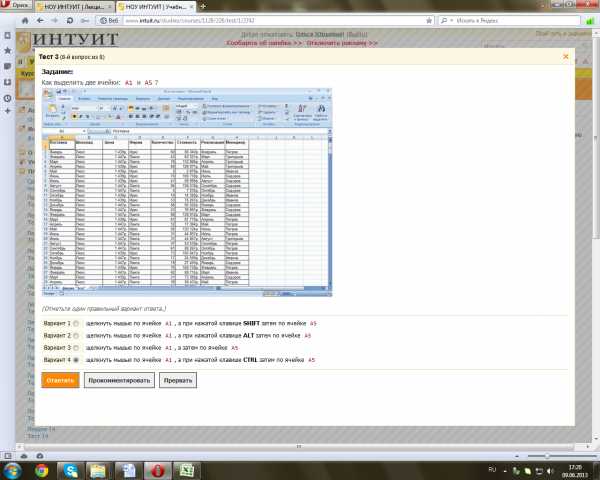The image size is (600, 480).
Task: Click the password wand key icon
Action: tap(85, 21)
